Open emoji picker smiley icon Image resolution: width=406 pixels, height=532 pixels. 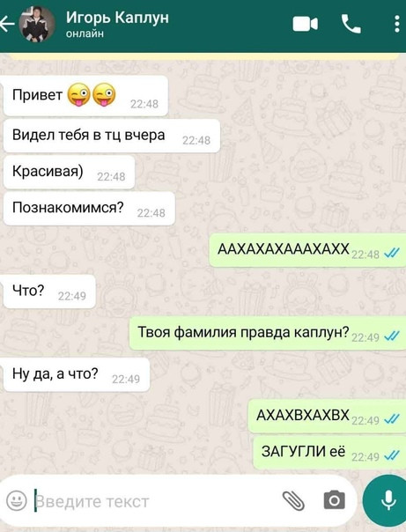(17, 501)
